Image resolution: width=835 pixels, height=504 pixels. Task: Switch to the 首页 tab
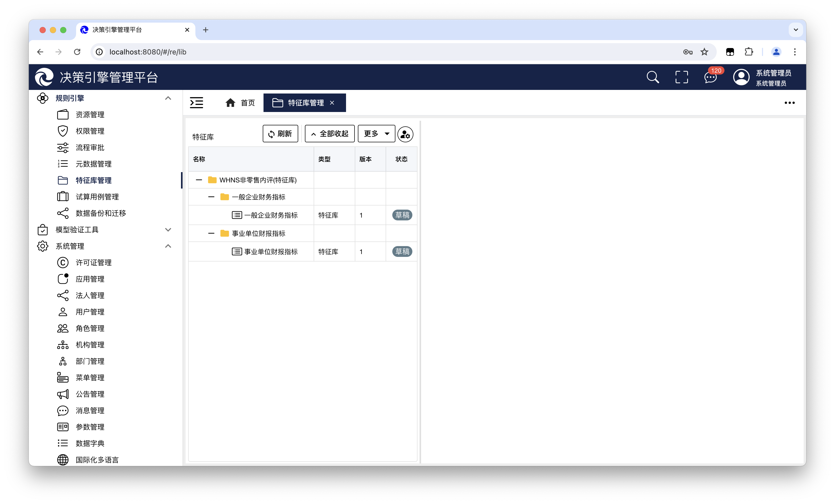click(x=240, y=103)
